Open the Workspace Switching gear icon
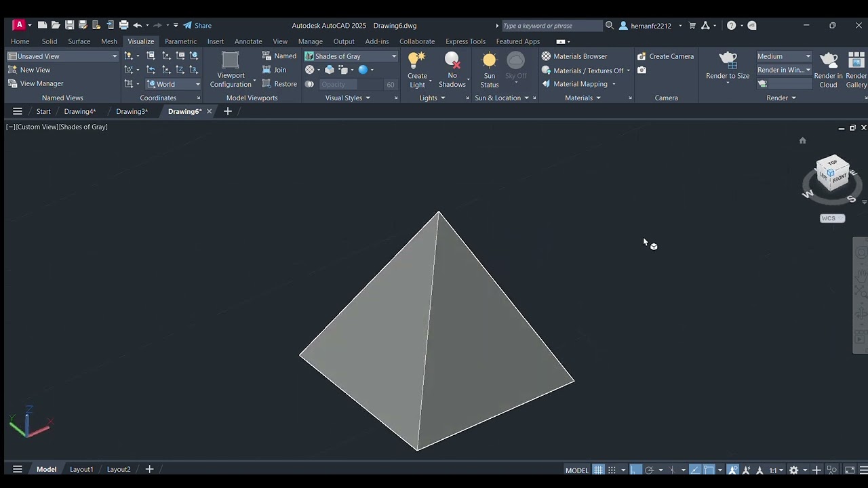The width and height of the screenshot is (868, 488). point(793,470)
